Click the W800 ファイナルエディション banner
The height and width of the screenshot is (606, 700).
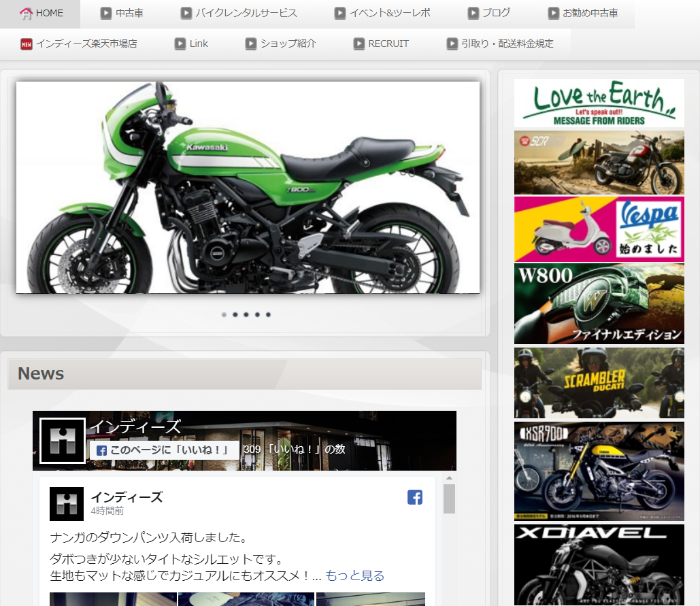[x=599, y=303]
